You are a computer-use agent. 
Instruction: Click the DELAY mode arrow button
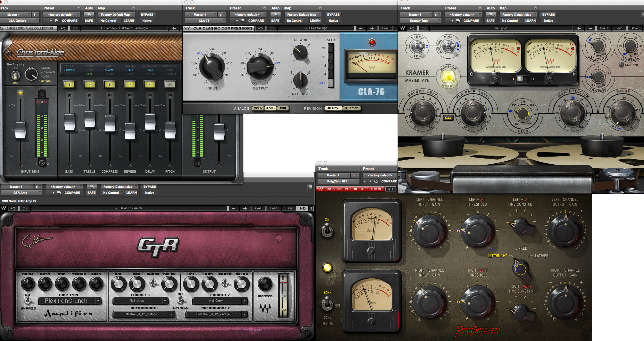pos(150,84)
